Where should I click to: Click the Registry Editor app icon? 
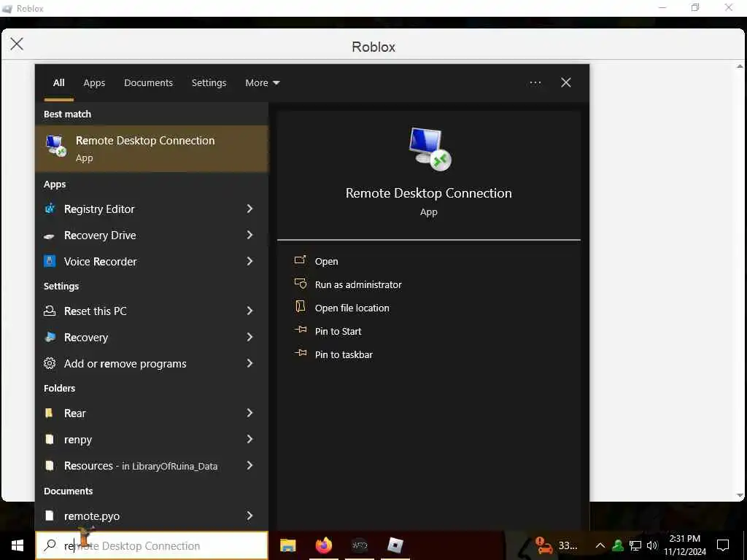click(50, 209)
